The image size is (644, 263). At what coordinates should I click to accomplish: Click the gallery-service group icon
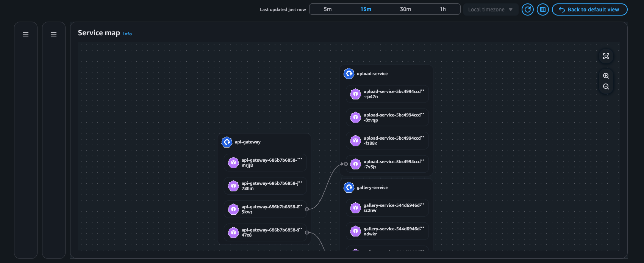(349, 187)
